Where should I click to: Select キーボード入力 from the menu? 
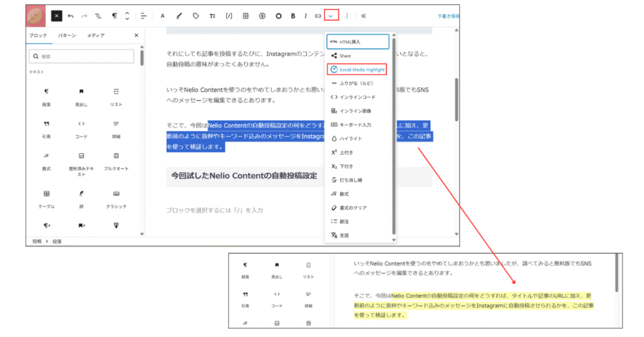[x=358, y=124]
